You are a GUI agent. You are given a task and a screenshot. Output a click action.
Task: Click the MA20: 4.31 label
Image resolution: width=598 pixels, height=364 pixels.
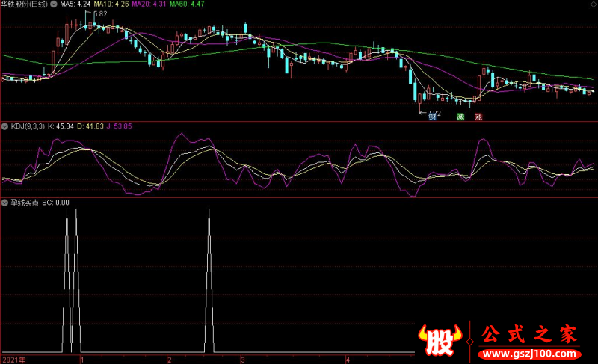pos(149,4)
